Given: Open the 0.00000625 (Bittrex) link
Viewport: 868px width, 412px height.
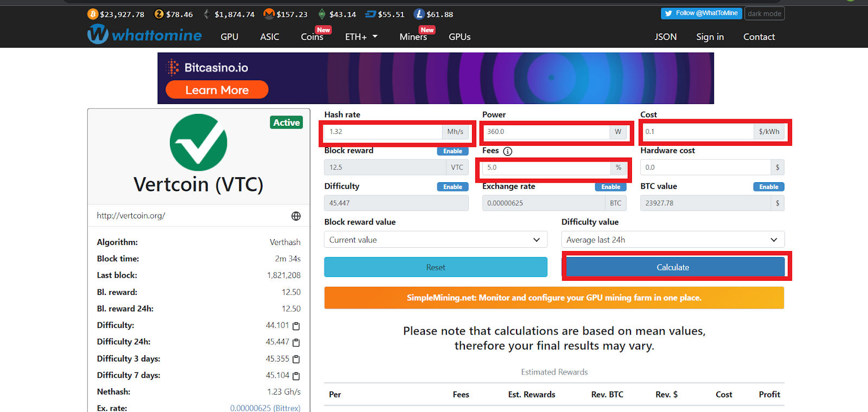Looking at the screenshot, I should point(265,408).
